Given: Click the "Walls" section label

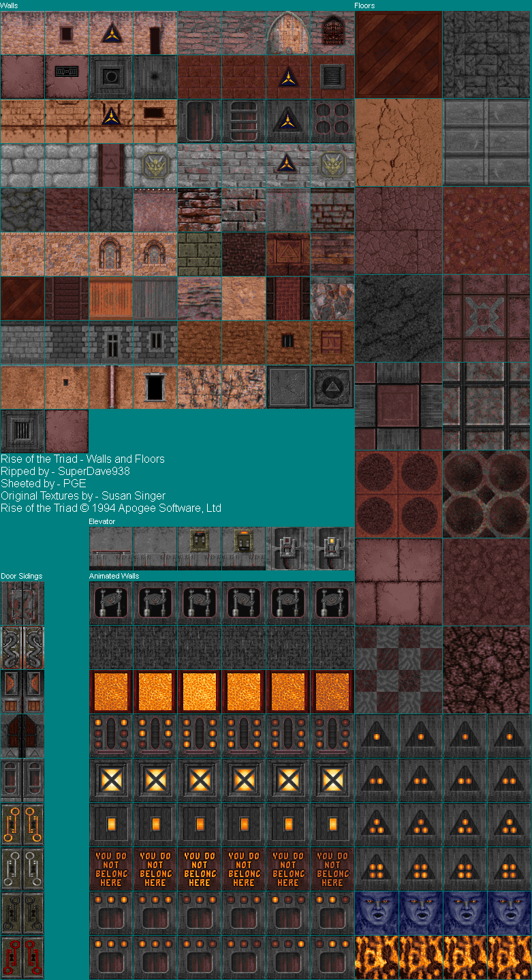Looking at the screenshot, I should click(10, 5).
